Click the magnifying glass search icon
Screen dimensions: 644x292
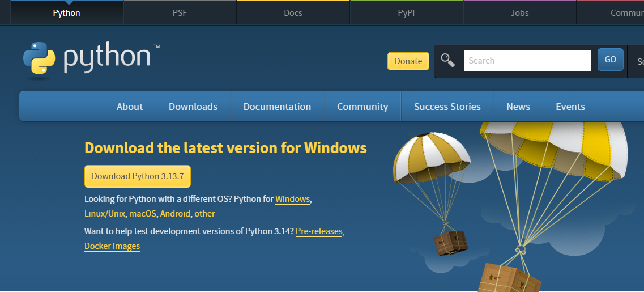(x=448, y=60)
